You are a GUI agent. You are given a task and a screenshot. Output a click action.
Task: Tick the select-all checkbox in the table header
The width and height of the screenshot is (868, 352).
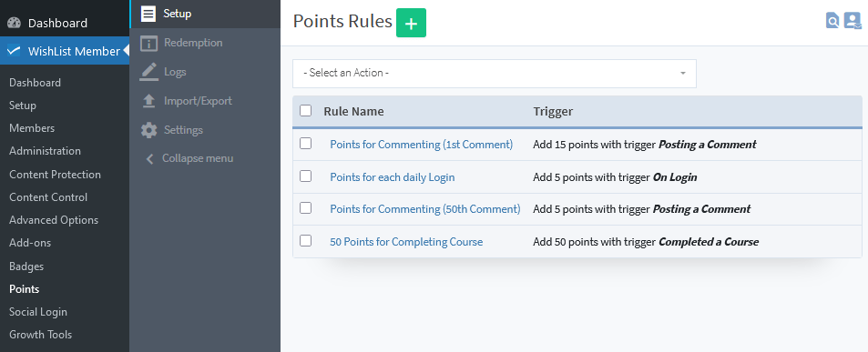[x=305, y=111]
